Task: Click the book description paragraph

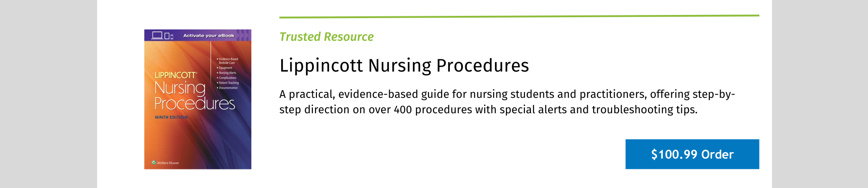Action: point(507,102)
